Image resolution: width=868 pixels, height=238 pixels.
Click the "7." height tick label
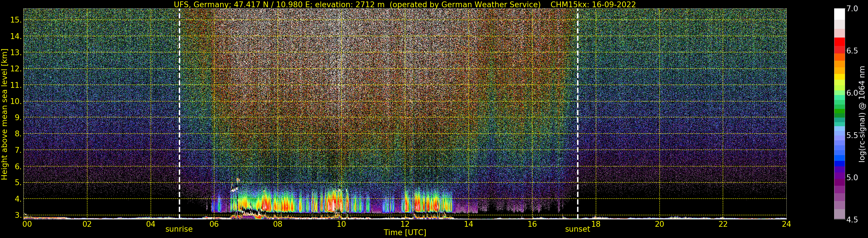coord(18,150)
